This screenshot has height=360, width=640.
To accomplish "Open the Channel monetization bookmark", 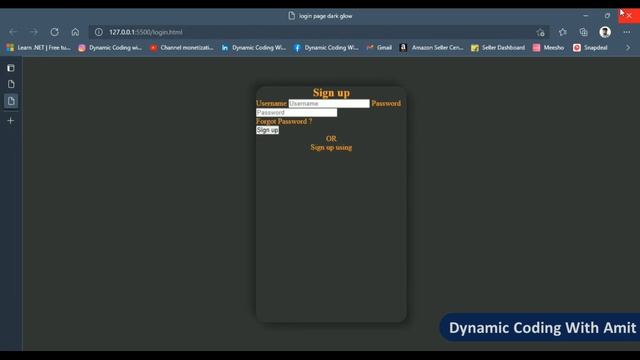I will click(x=182, y=48).
